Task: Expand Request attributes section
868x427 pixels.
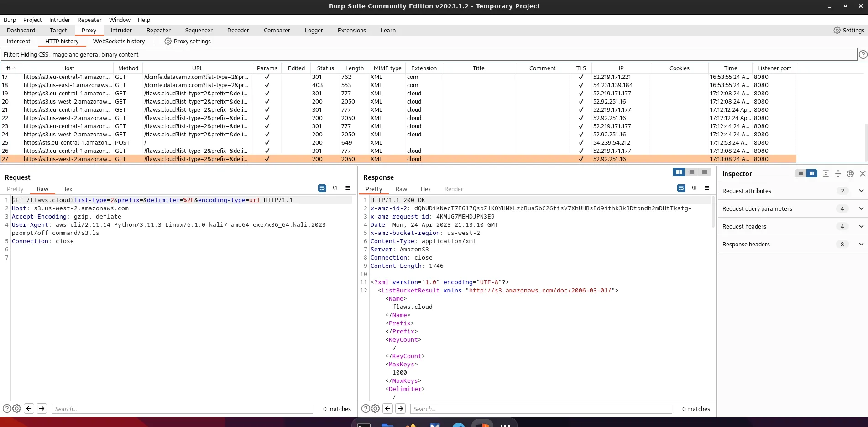Action: (x=861, y=191)
